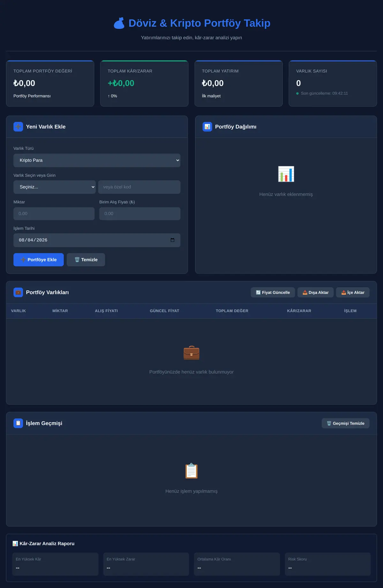Click the plus icon beside Yeni Varlık Ekle
The width and height of the screenshot is (383, 588).
pos(18,127)
